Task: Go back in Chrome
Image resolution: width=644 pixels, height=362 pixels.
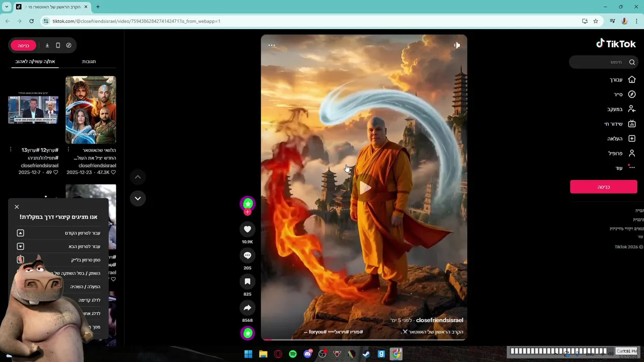Action: [8, 21]
